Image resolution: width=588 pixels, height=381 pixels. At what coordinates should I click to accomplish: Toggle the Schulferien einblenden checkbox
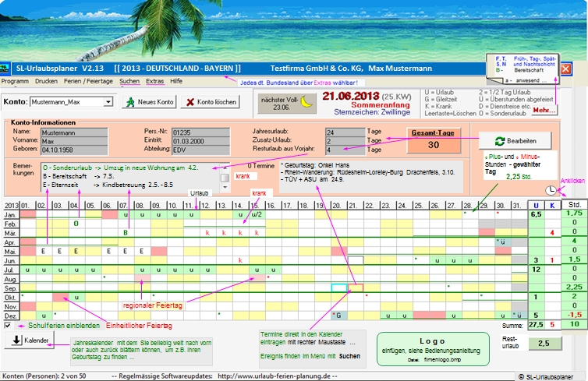8,325
